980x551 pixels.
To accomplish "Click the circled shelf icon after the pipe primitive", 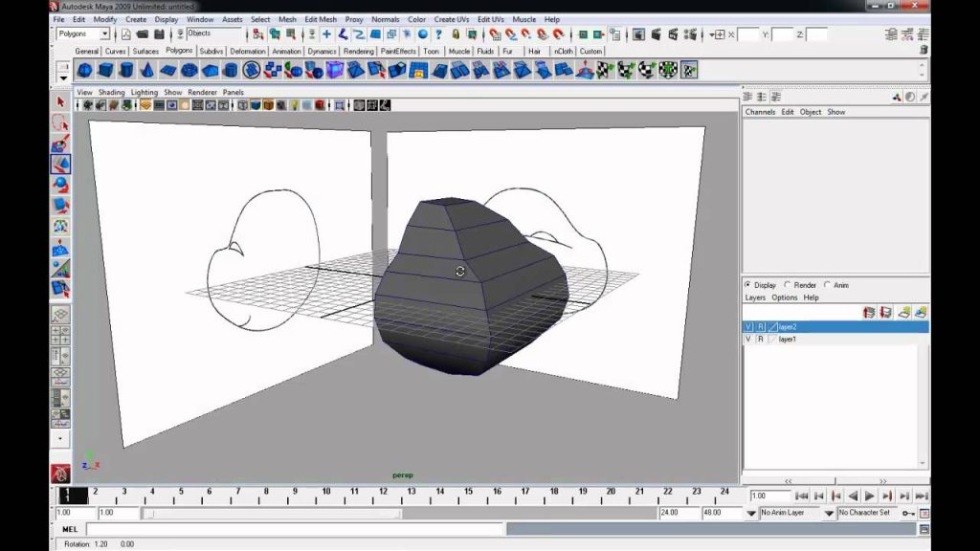I will [x=252, y=70].
